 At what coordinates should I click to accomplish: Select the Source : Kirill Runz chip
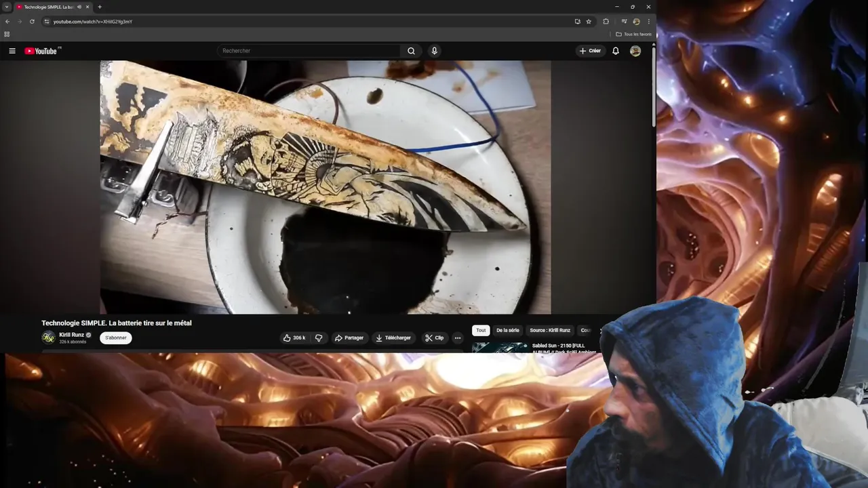pyautogui.click(x=550, y=330)
